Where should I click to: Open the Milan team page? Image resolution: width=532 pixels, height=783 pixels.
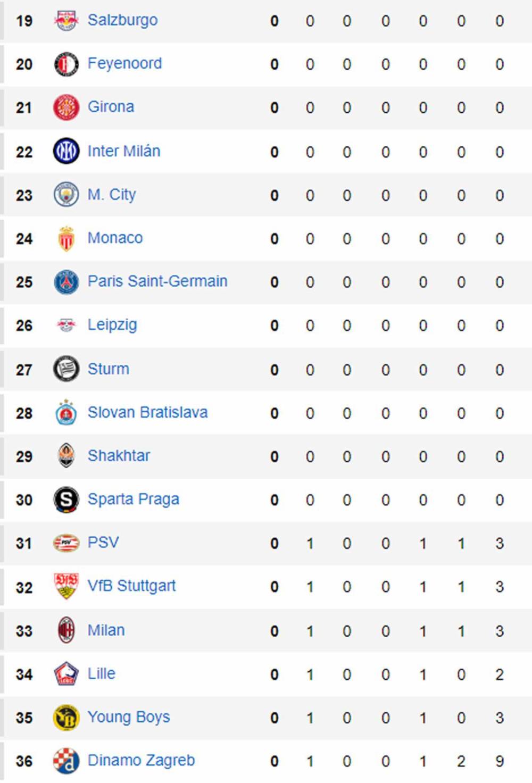(106, 630)
